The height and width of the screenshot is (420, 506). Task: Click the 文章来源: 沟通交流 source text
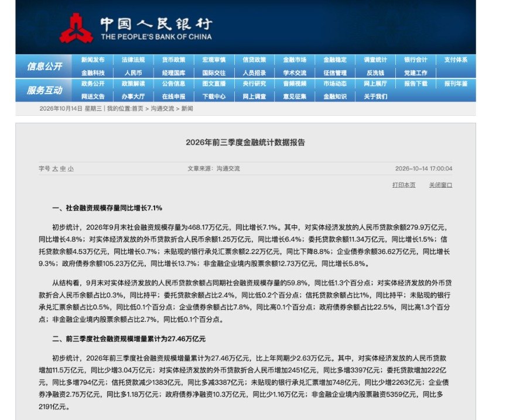click(x=214, y=168)
